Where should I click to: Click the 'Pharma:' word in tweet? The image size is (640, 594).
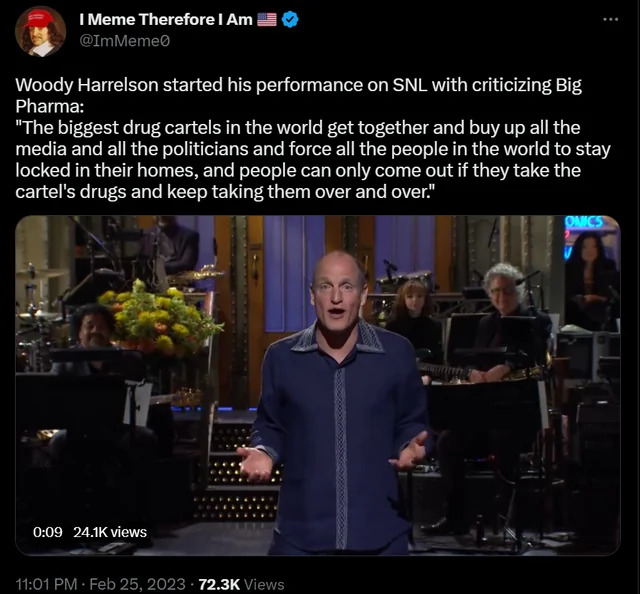50,106
